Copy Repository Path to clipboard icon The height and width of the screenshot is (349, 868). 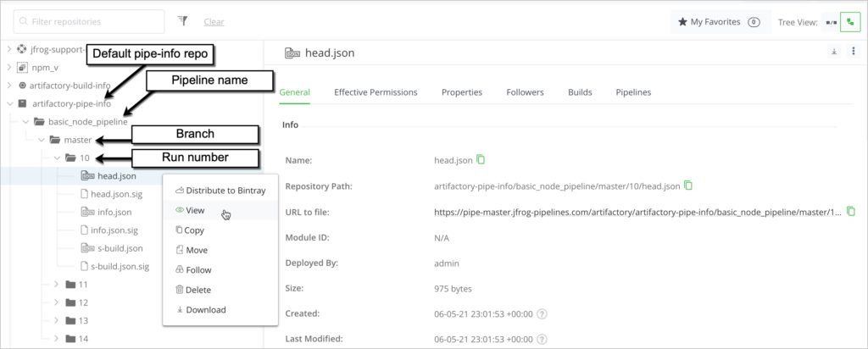[688, 186]
